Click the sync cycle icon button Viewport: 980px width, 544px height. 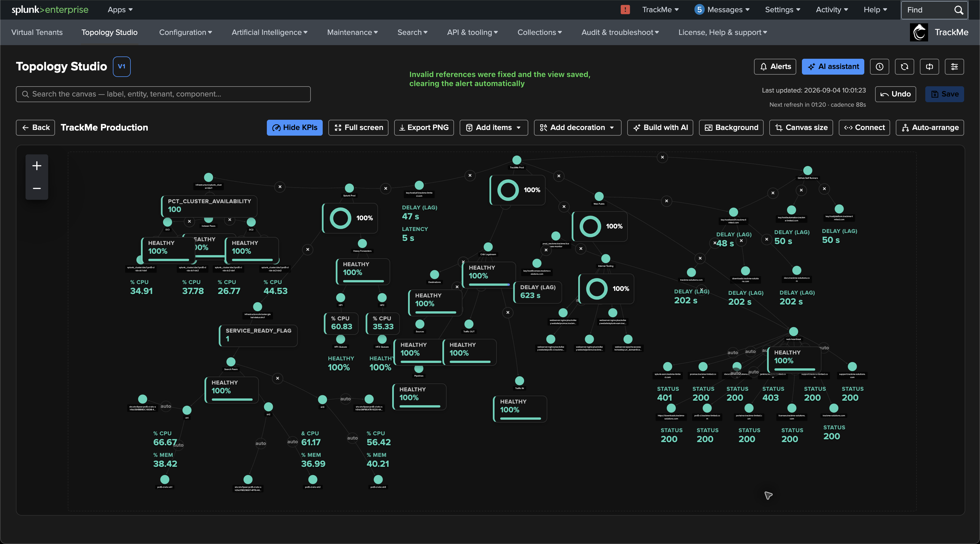tap(930, 67)
